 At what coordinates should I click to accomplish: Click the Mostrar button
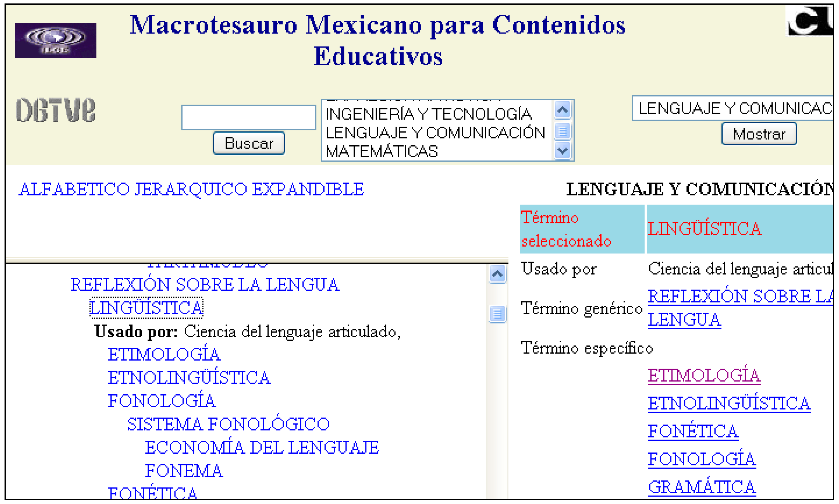759,134
